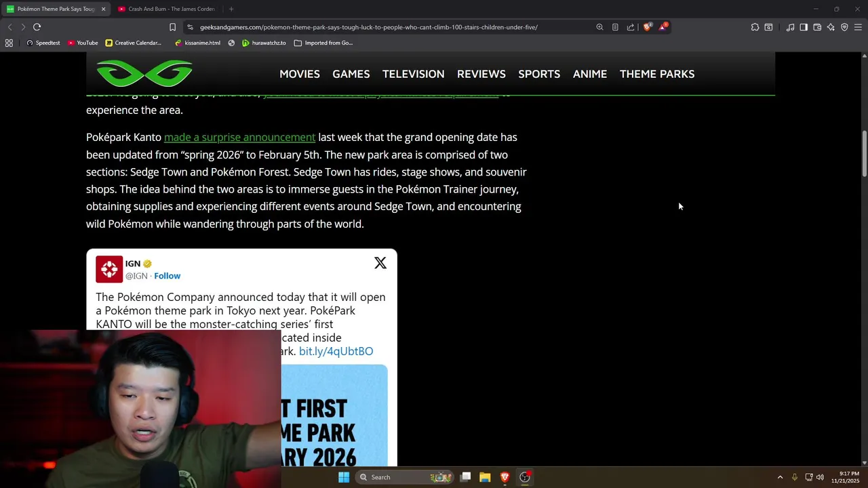Close the Pokémon Theme Park tab

point(104,9)
